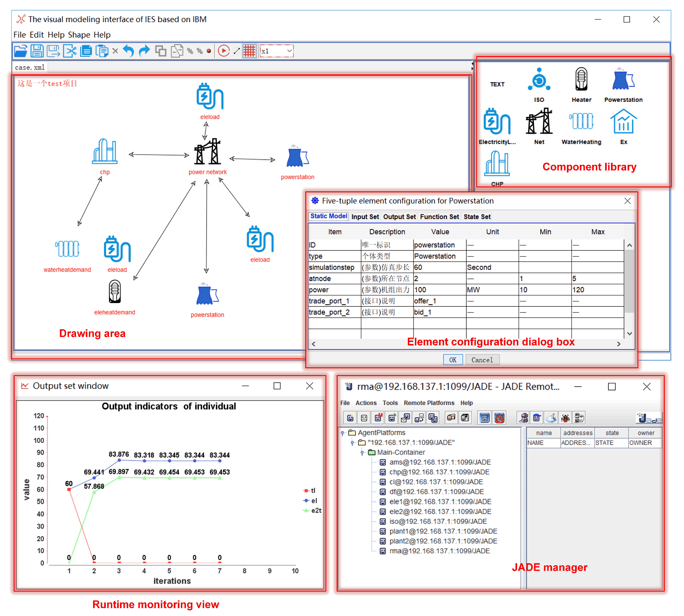Open the Shape menu
This screenshot has width=684, height=616.
[x=79, y=35]
